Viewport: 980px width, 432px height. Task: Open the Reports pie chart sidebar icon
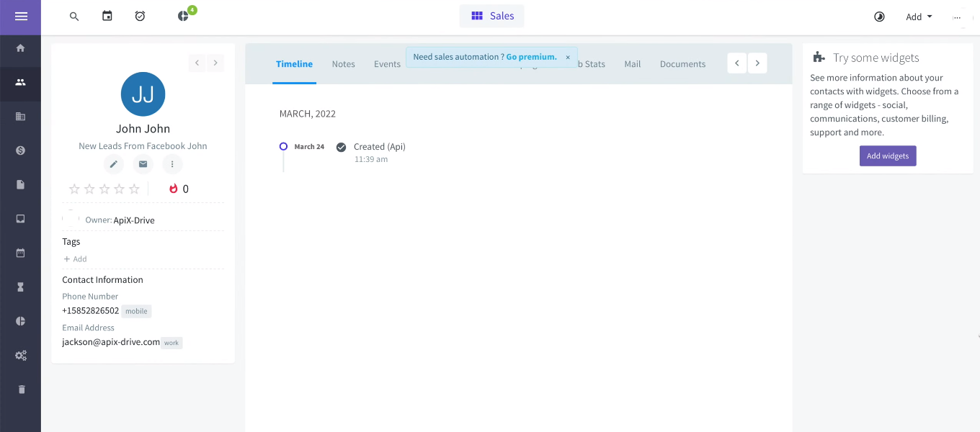(20, 320)
